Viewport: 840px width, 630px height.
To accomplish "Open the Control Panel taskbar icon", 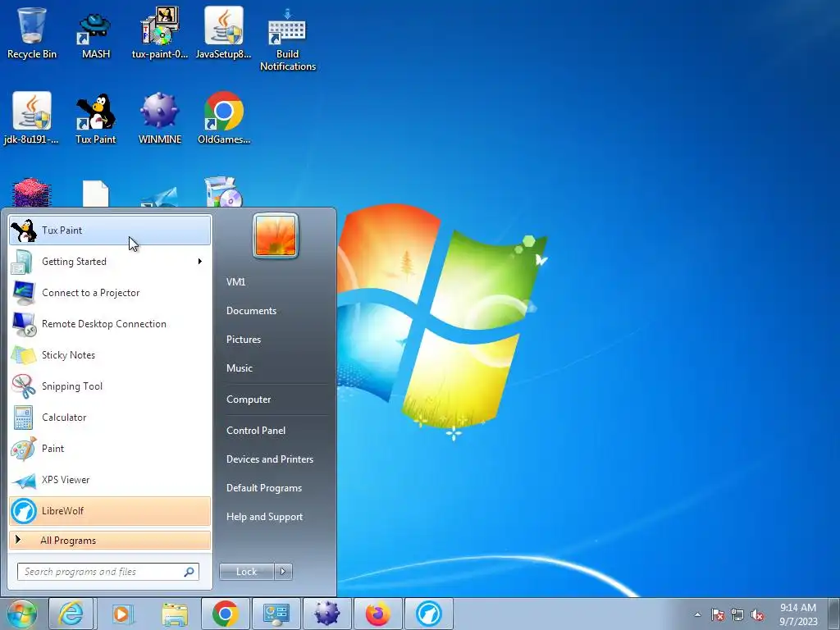I will 276,614.
